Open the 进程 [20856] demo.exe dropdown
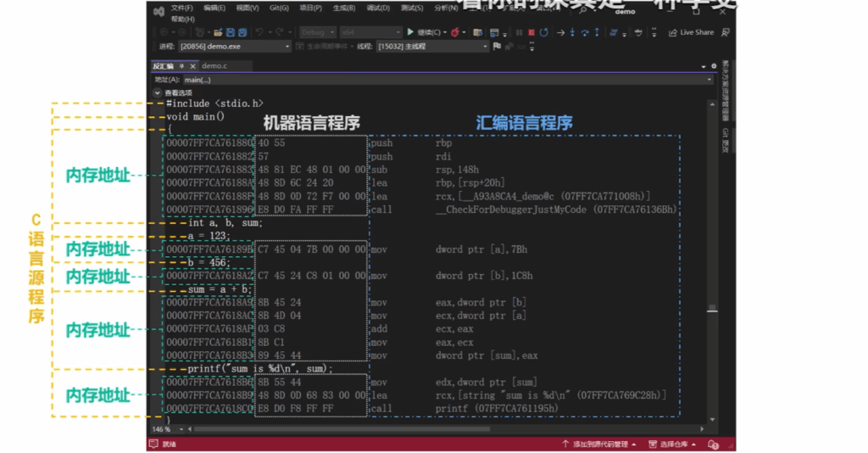The height and width of the screenshot is (453, 868). point(235,47)
